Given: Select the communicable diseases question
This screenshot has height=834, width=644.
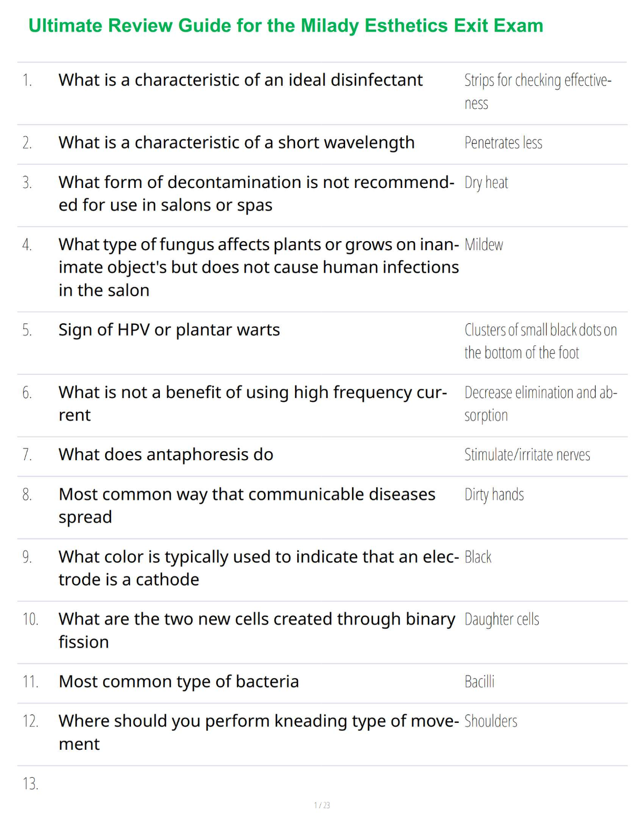Looking at the screenshot, I should pyautogui.click(x=247, y=505).
